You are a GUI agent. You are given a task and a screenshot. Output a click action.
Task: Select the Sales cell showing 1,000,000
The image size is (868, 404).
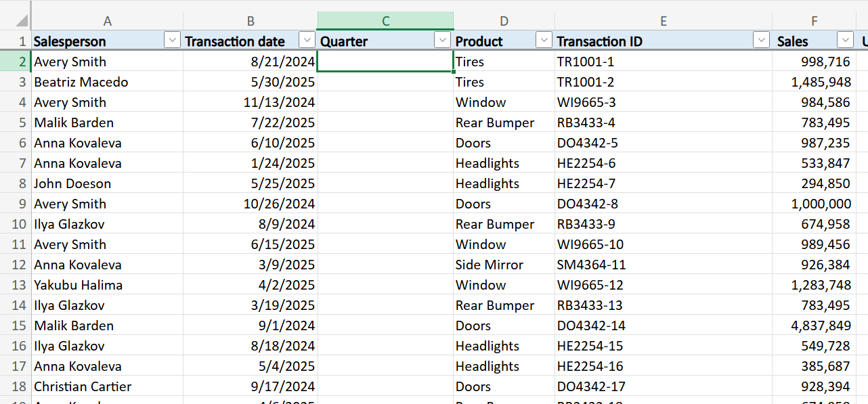[x=814, y=204]
